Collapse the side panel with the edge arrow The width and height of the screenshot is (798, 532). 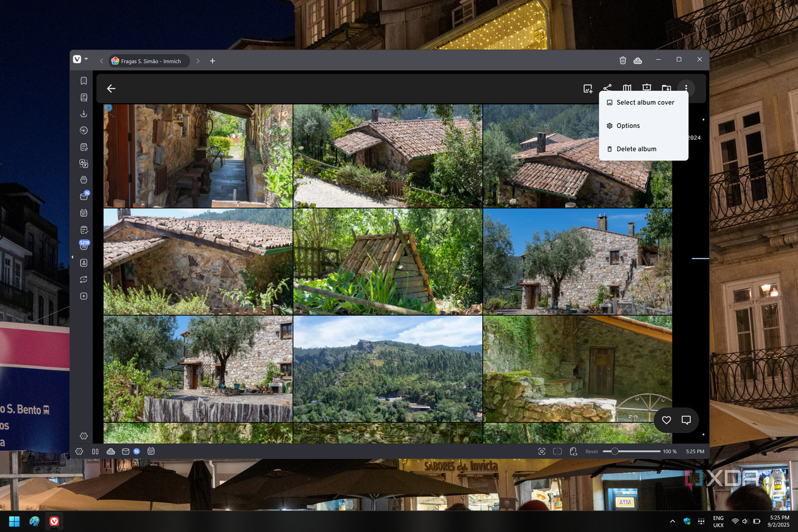(72, 257)
